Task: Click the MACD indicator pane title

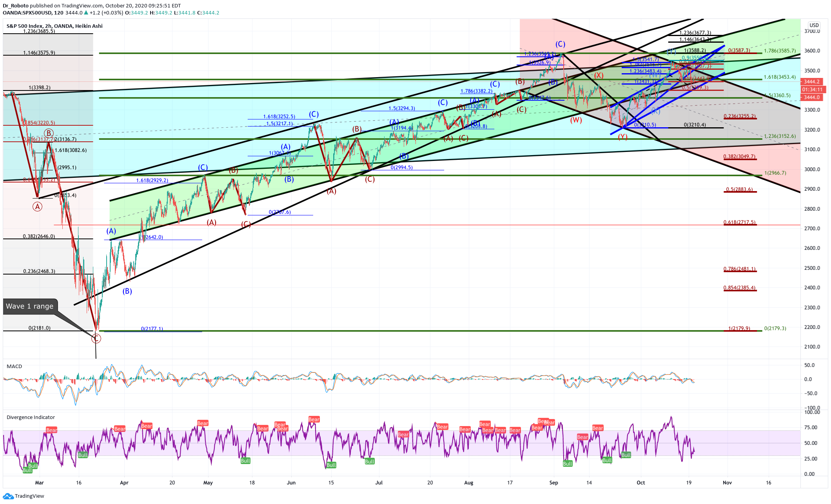Action: point(15,366)
